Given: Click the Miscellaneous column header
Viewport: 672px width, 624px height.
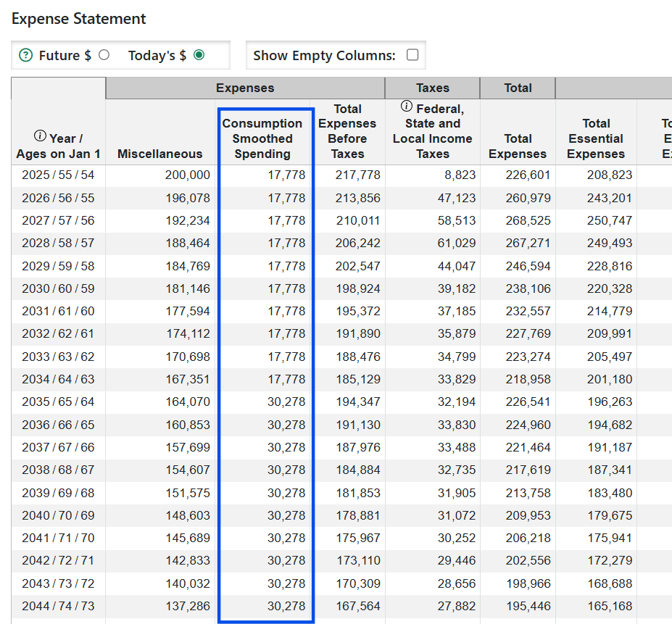Looking at the screenshot, I should pyautogui.click(x=160, y=154).
